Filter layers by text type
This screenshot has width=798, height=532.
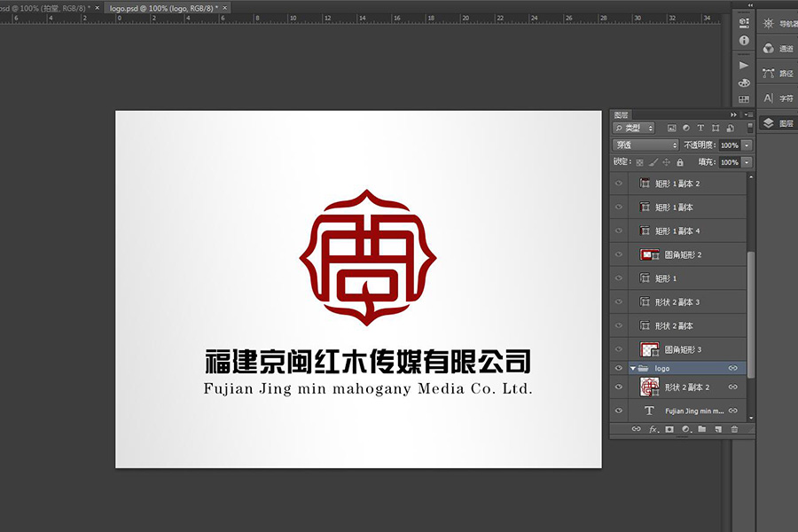(x=700, y=129)
